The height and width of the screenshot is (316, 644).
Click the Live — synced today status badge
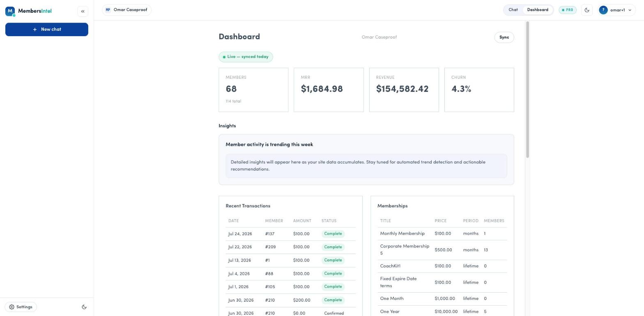246,57
